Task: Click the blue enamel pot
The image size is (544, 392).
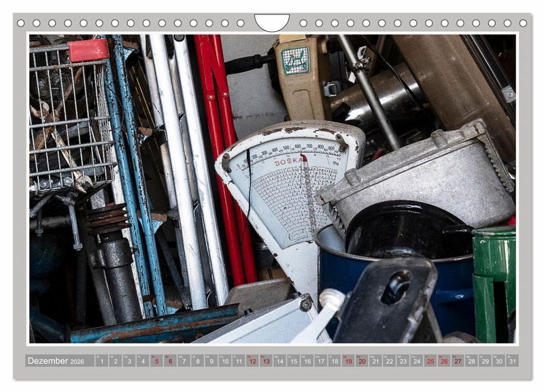Action: [333, 279]
